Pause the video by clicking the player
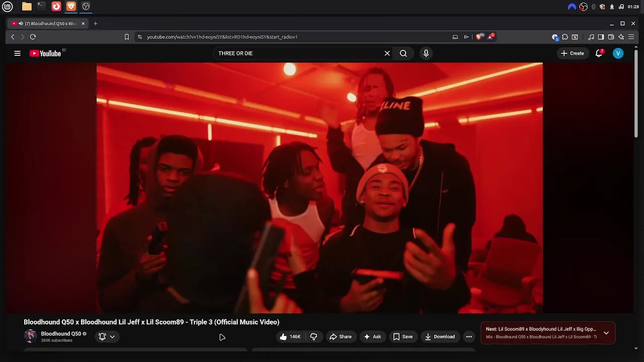Screen dimensions: 644x362 coord(319,188)
